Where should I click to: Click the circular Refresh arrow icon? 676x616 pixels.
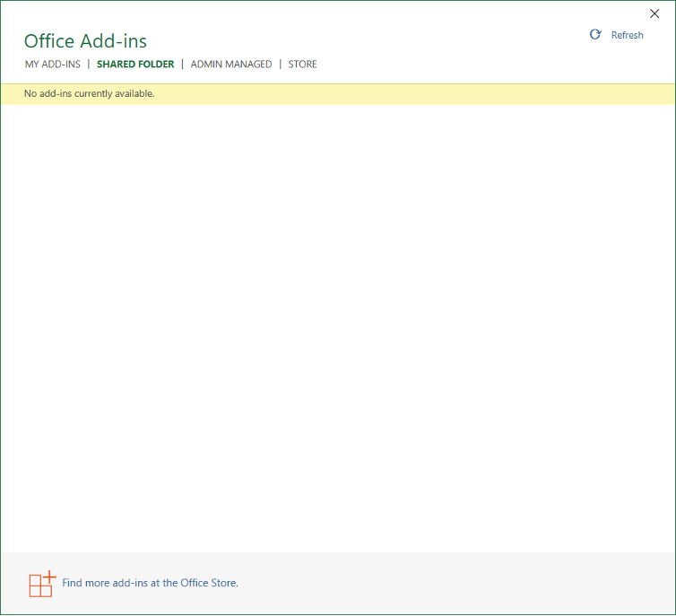click(595, 35)
